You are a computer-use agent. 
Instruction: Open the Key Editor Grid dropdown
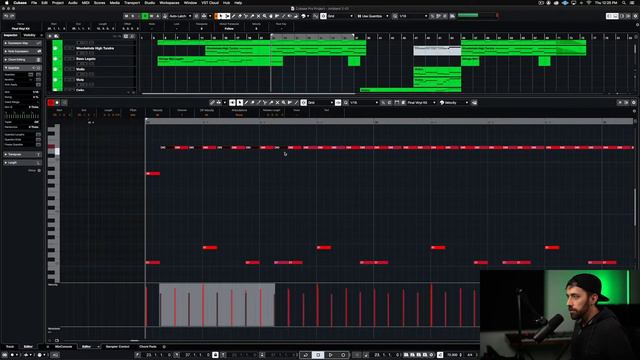tap(320, 102)
